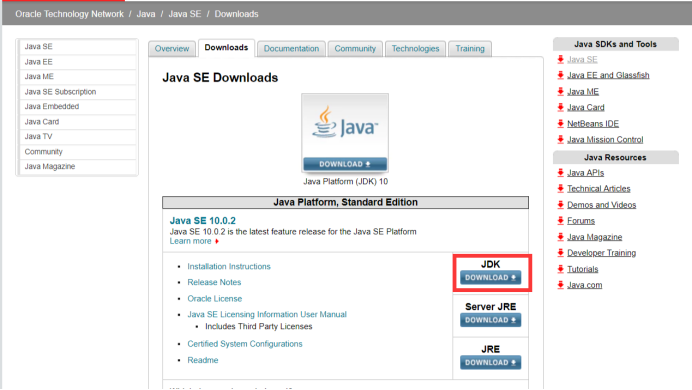Select Java Embedded in the sidebar
This screenshot has width=692, height=390.
pyautogui.click(x=78, y=107)
